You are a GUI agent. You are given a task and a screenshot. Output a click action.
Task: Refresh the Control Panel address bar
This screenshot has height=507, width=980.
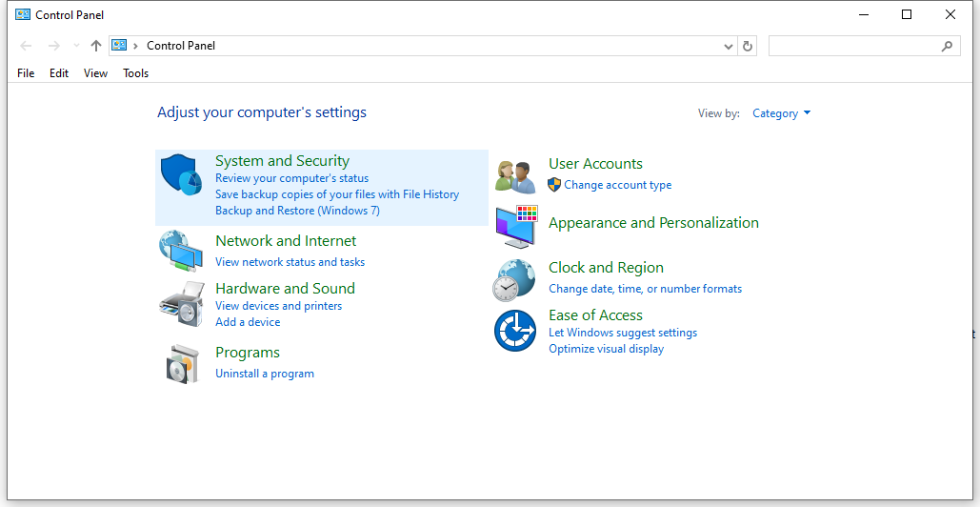pos(748,46)
